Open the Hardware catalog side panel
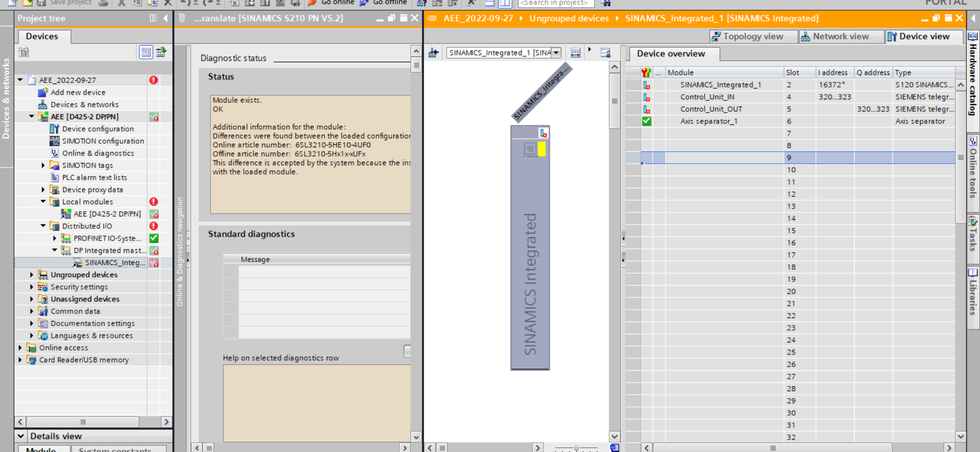Image resolution: width=980 pixels, height=452 pixels. tap(973, 77)
